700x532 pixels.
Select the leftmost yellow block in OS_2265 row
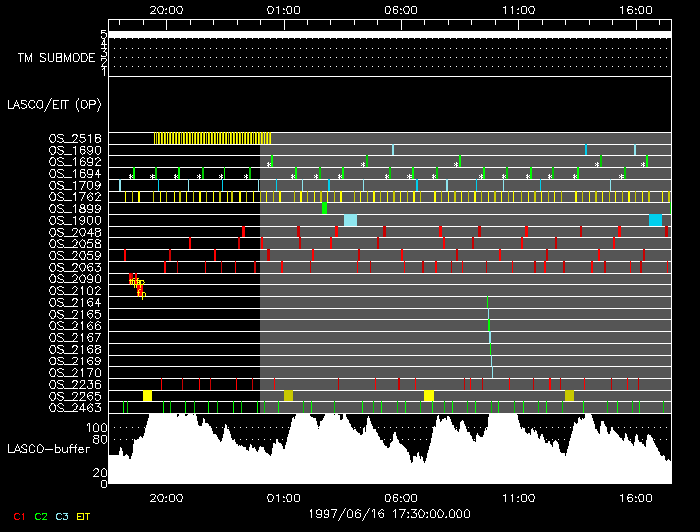pyautogui.click(x=147, y=396)
